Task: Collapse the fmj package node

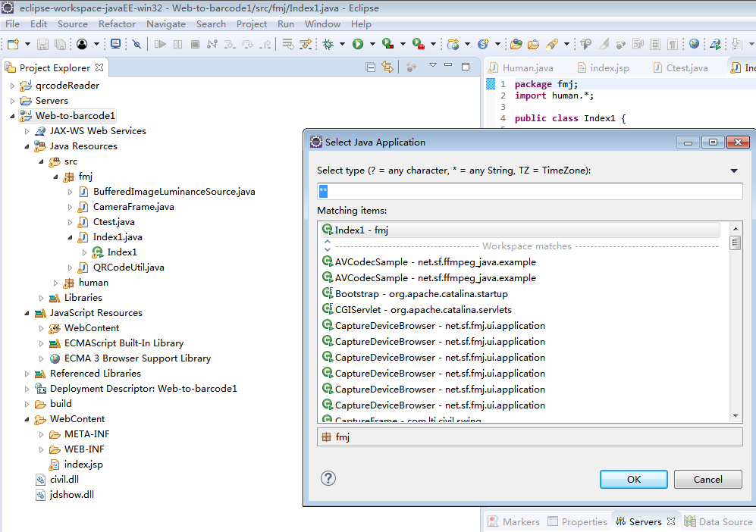Action: 56,177
